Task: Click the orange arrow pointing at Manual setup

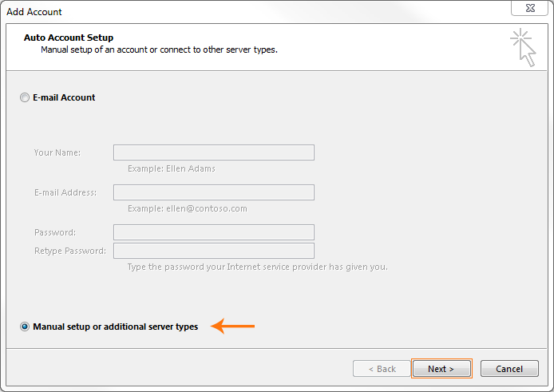Action: [232, 326]
